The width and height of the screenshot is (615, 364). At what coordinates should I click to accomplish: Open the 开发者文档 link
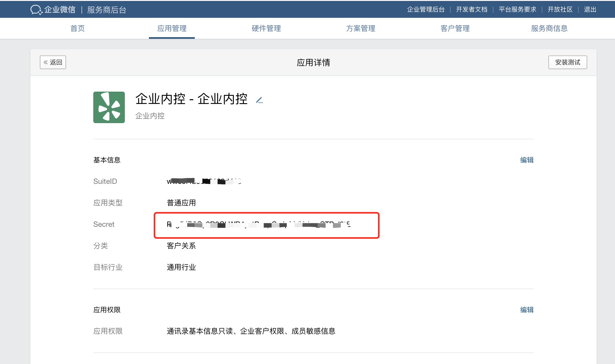pyautogui.click(x=472, y=9)
